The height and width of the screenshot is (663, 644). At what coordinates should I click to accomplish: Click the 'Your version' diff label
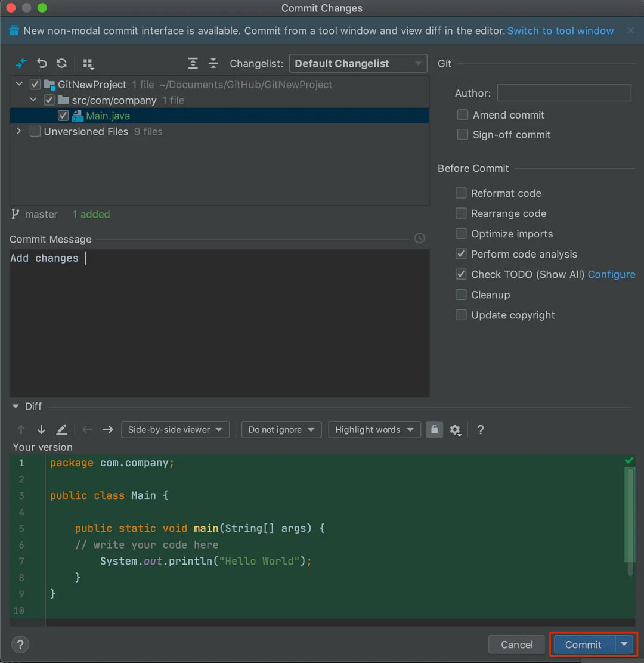42,447
